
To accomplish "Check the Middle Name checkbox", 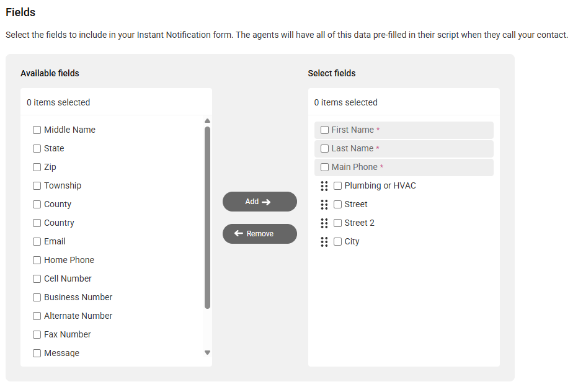I will pos(37,130).
